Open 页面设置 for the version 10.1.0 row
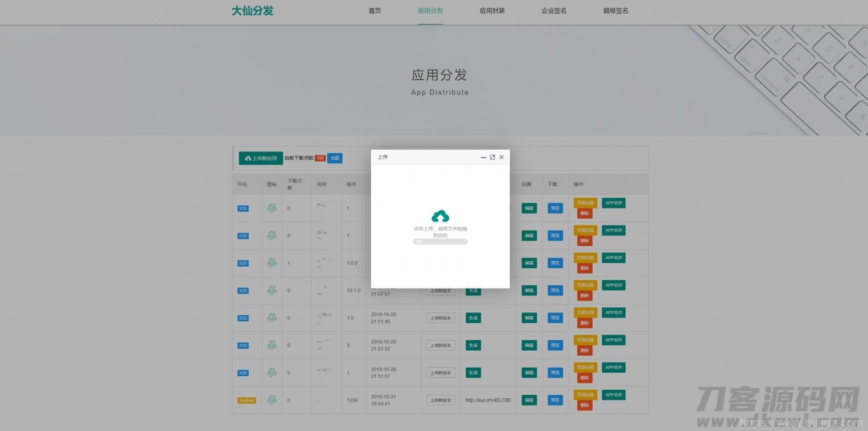Image resolution: width=868 pixels, height=431 pixels. (585, 285)
